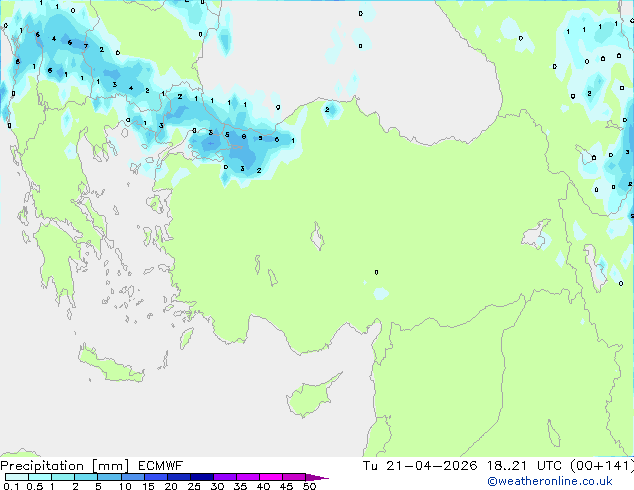Pick the 40–45 mm magenta legend swatch
Screen dimensions: 634x490
271,477
